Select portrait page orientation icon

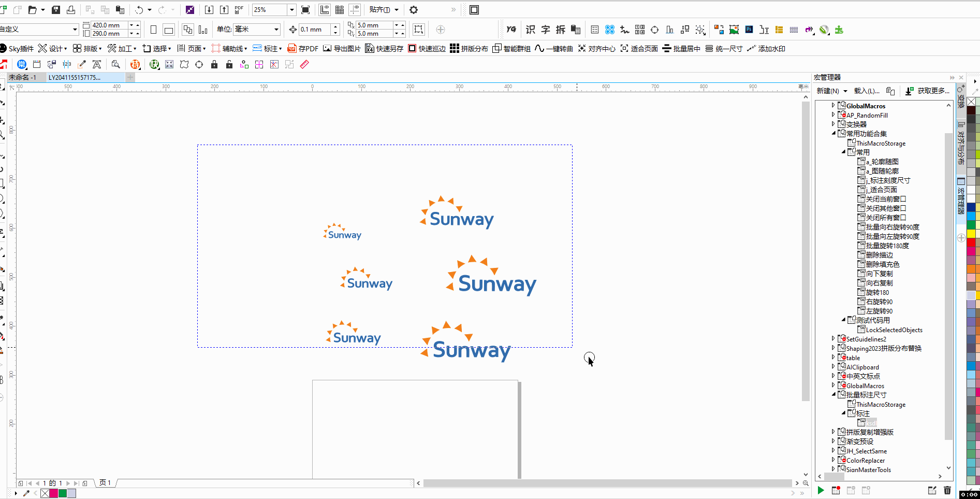pos(153,30)
